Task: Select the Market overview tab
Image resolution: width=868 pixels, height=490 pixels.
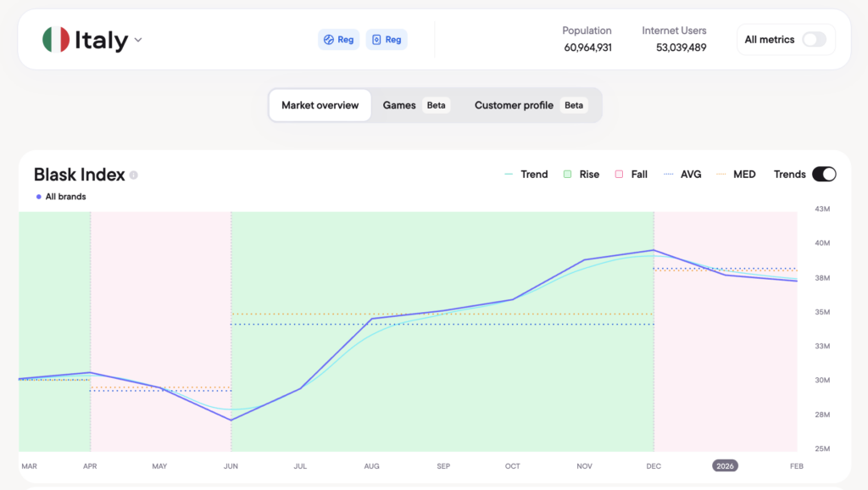Action: click(320, 105)
